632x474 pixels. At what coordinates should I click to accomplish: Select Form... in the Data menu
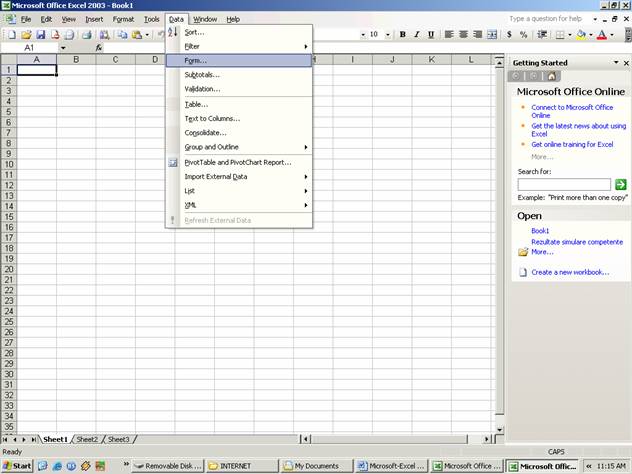coord(239,60)
